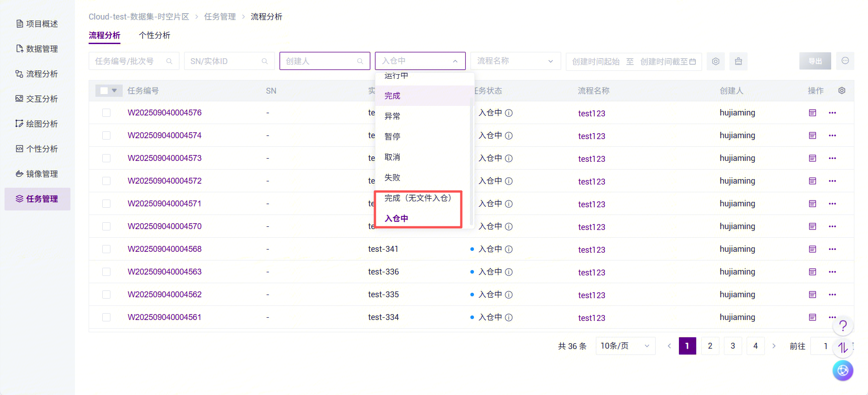Click the smiley icon next to export button
Viewport: 868px width, 395px height.
click(845, 61)
